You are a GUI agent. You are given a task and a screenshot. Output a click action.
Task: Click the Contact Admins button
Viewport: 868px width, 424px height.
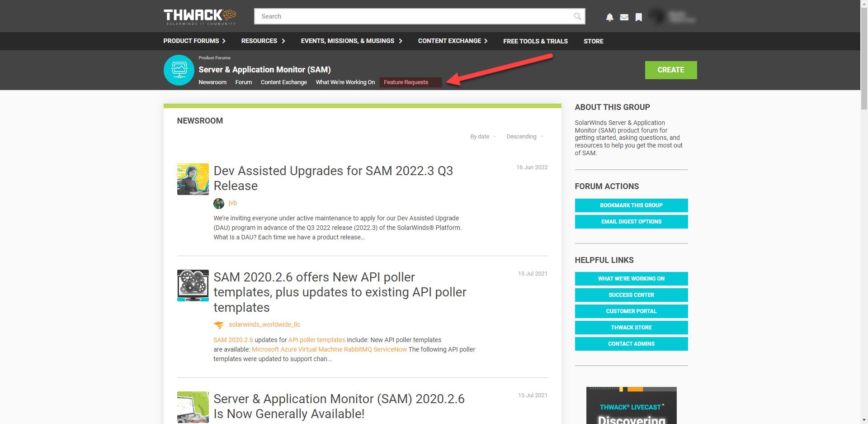tap(631, 344)
